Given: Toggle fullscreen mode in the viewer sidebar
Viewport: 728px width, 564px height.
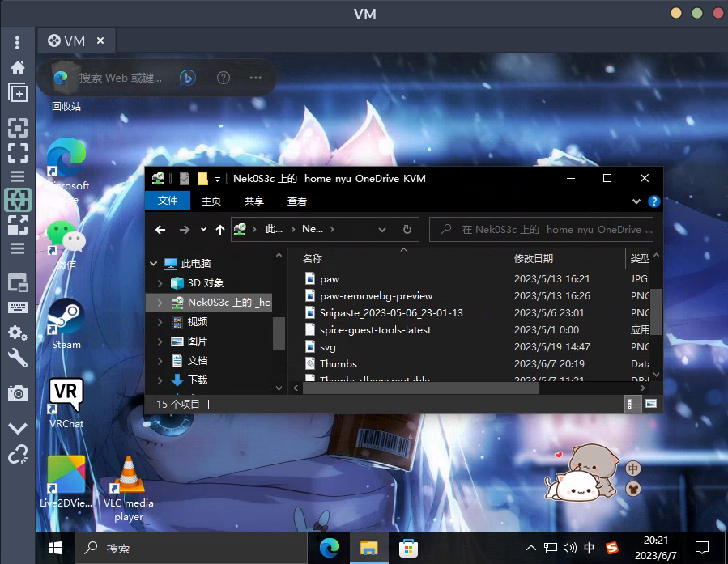Looking at the screenshot, I should click(18, 153).
